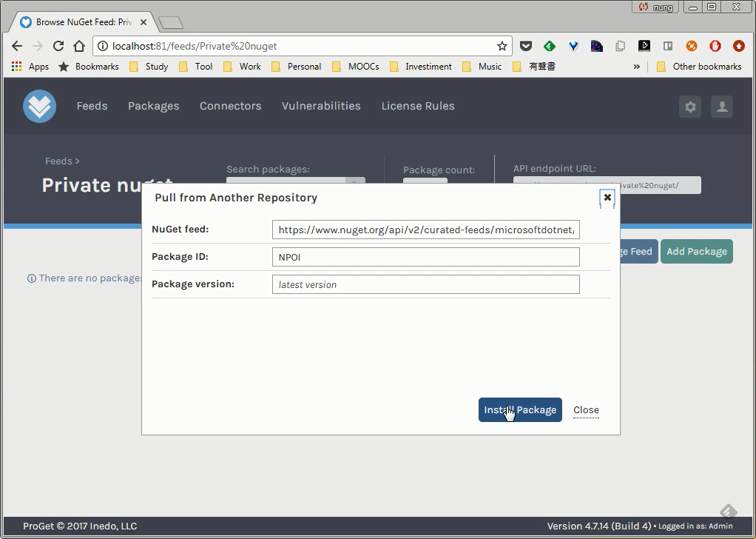The height and width of the screenshot is (539, 756).
Task: Click the red upload arrow extension icon
Action: coord(739,46)
